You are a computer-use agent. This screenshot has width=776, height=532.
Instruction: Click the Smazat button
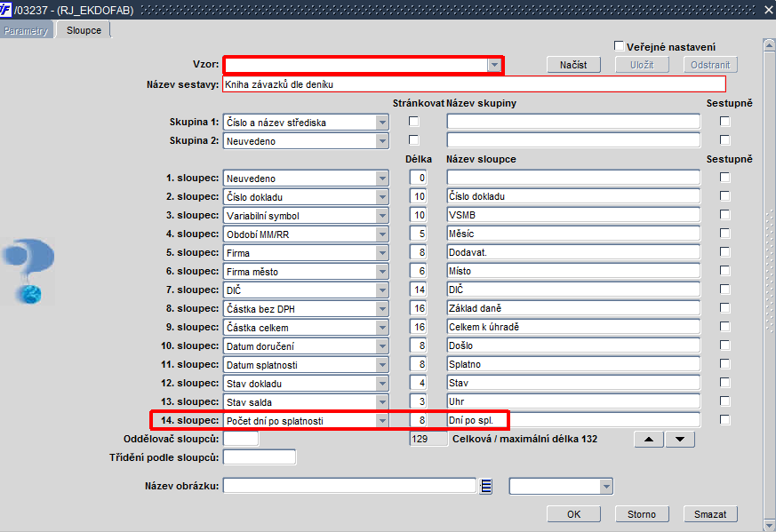[x=710, y=514]
